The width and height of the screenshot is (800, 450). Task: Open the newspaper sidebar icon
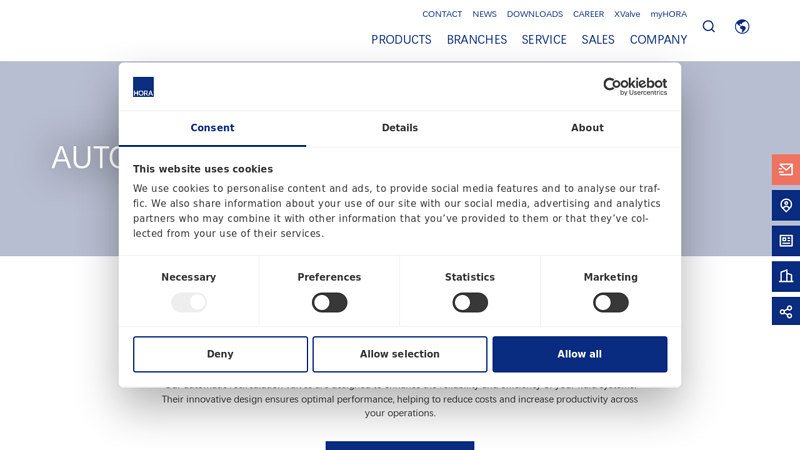[x=786, y=241]
